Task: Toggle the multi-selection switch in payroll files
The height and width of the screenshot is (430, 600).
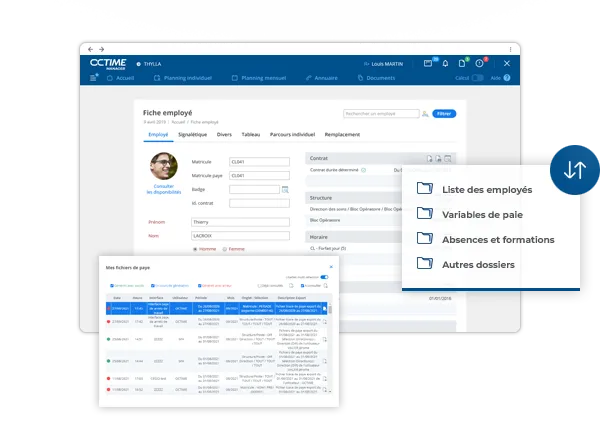Action: point(324,277)
